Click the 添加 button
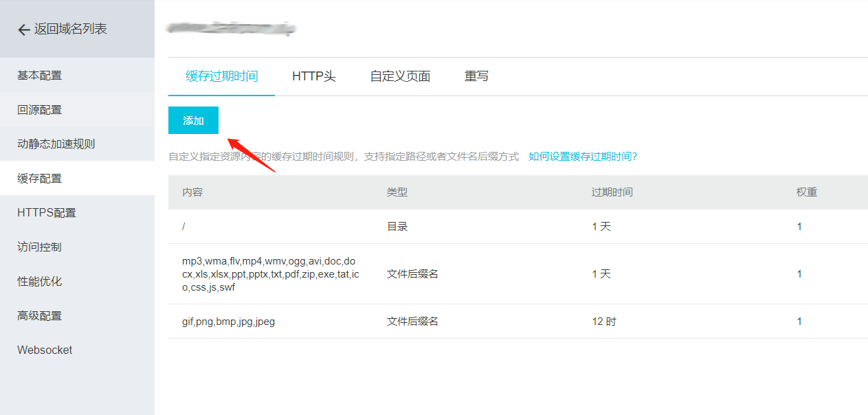The height and width of the screenshot is (415, 868). click(x=193, y=121)
